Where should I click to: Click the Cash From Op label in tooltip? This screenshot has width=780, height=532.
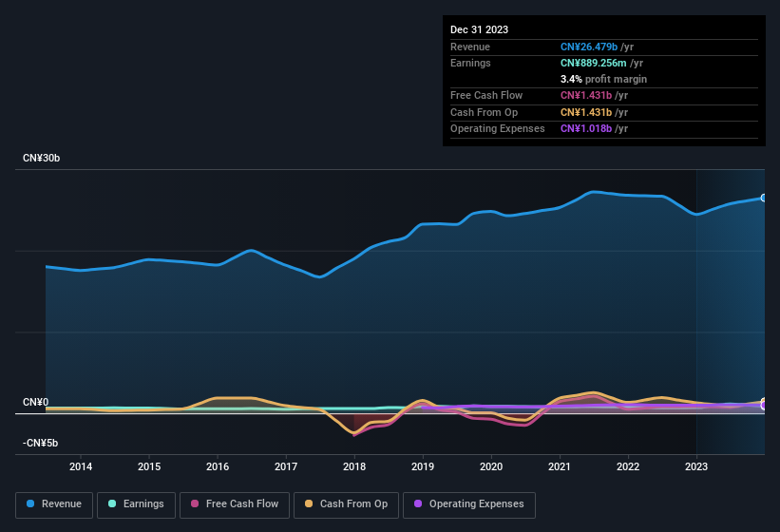tap(484, 112)
